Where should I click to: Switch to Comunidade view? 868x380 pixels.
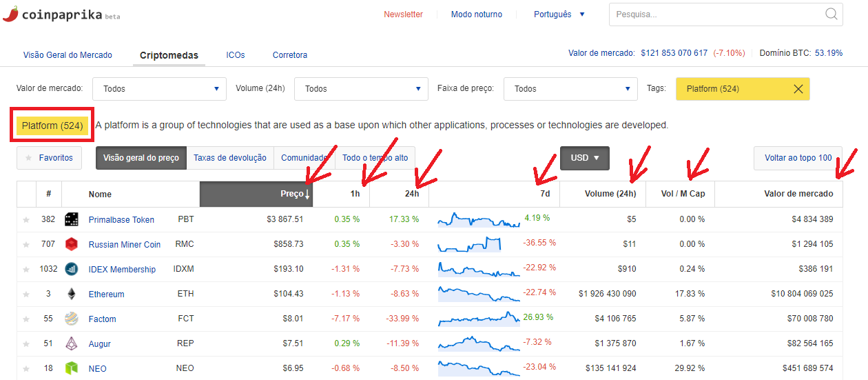point(304,158)
